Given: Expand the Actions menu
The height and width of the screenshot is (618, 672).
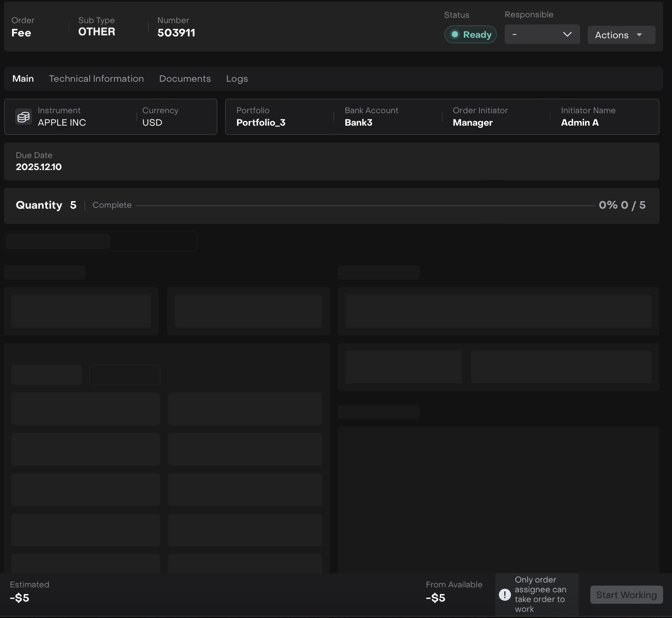Looking at the screenshot, I should [x=621, y=35].
